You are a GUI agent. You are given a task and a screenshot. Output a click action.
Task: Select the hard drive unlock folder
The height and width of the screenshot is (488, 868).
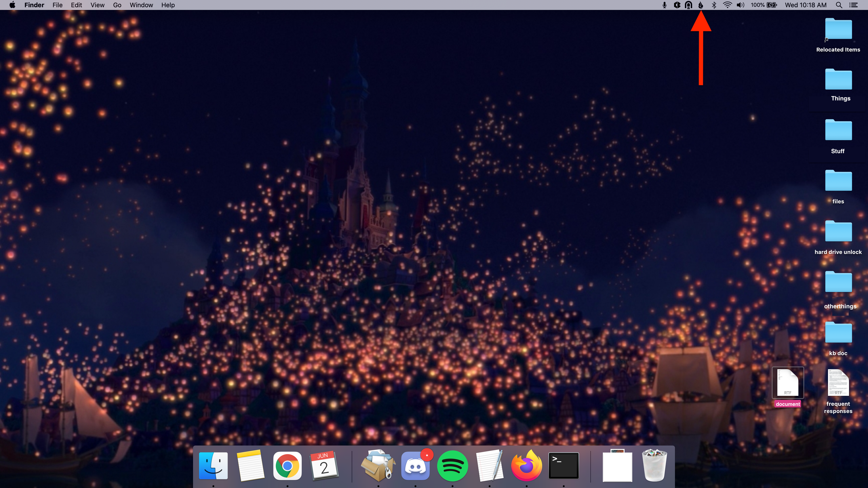838,231
